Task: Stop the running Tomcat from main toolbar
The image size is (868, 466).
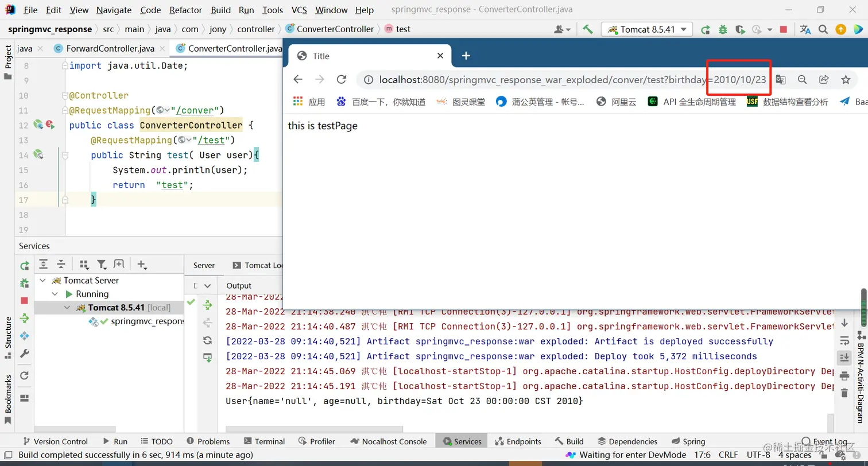Action: [784, 29]
